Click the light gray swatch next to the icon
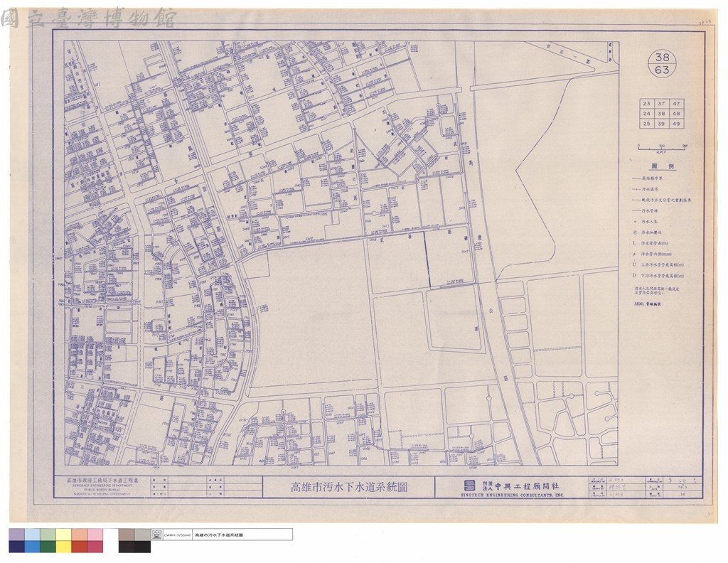This screenshot has width=728, height=563. pyautogui.click(x=142, y=535)
